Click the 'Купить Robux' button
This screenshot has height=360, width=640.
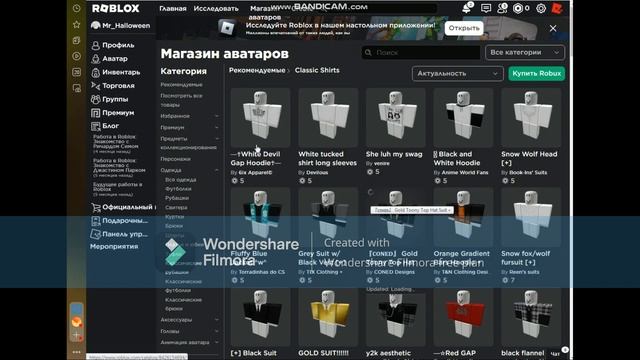[536, 73]
